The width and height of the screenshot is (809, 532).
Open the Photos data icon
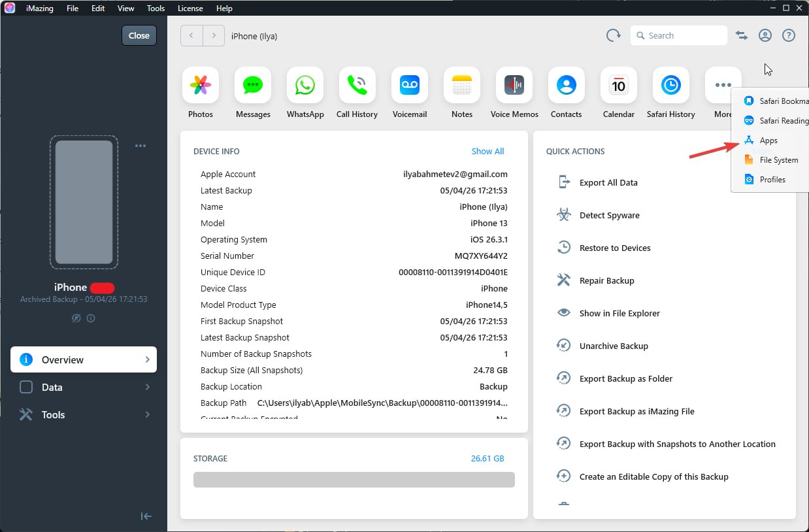(201, 85)
